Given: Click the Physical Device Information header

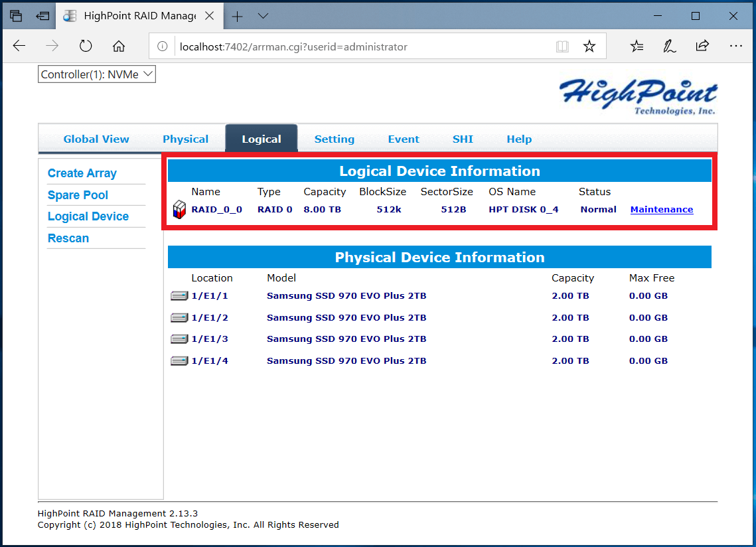Looking at the screenshot, I should (439, 257).
